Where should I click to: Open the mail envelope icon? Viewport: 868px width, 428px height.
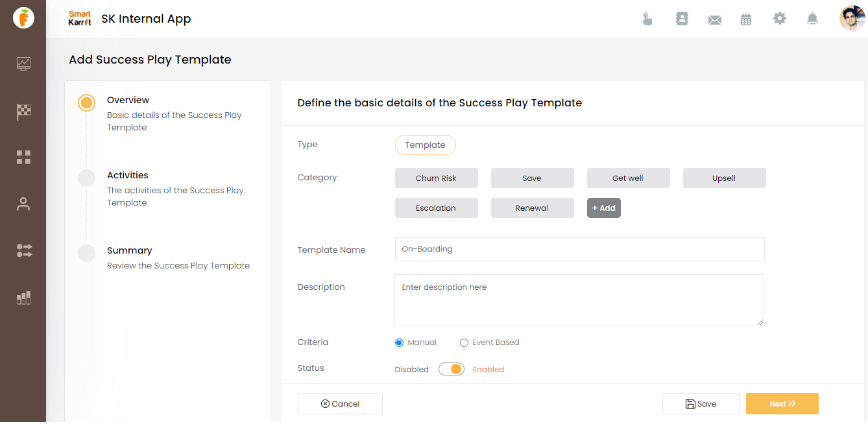pyautogui.click(x=715, y=20)
